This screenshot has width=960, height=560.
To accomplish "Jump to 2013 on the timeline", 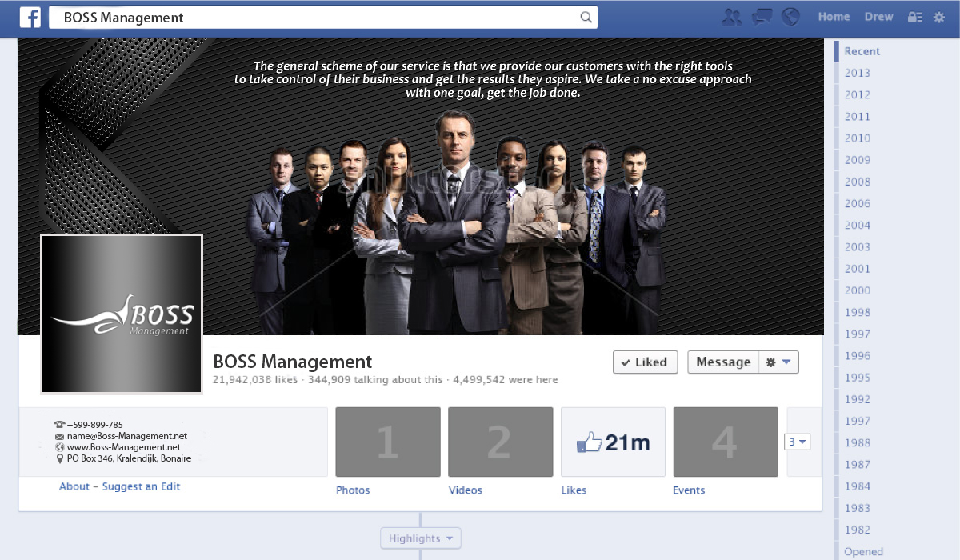I will pos(858,73).
